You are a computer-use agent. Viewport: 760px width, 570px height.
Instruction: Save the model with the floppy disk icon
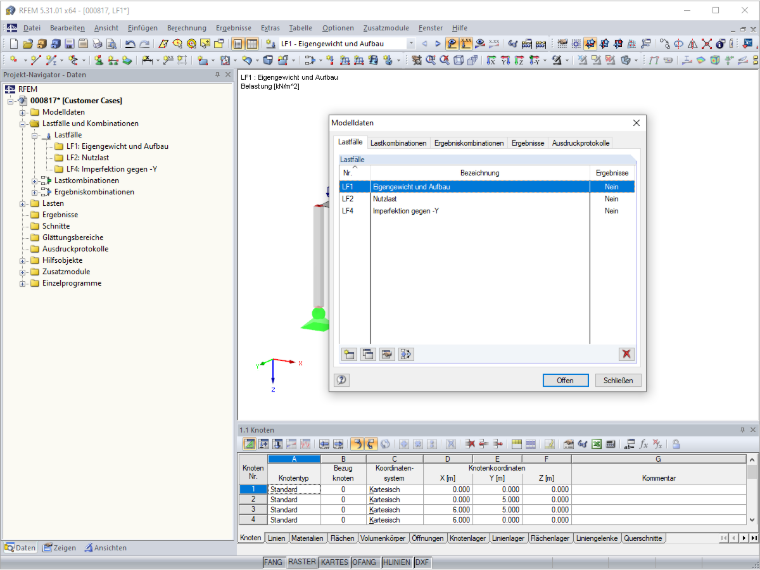pyautogui.click(x=69, y=44)
